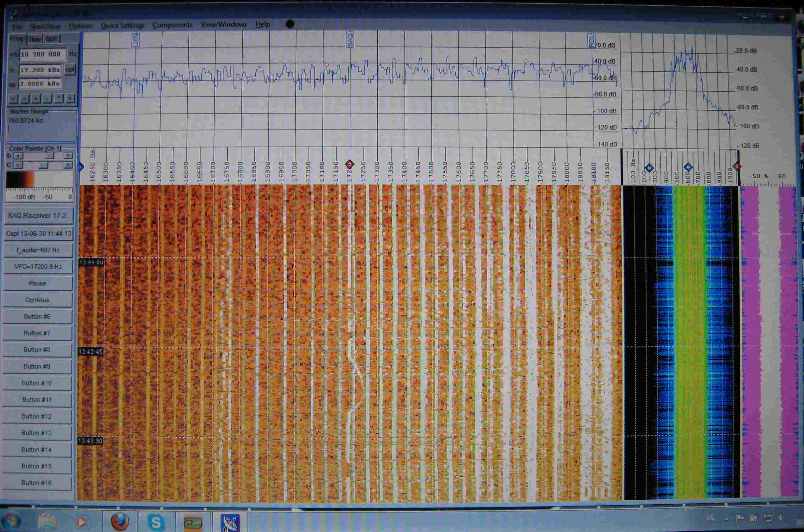Click the '+' zoom-in frequency button
The width and height of the screenshot is (804, 532).
(36, 99)
